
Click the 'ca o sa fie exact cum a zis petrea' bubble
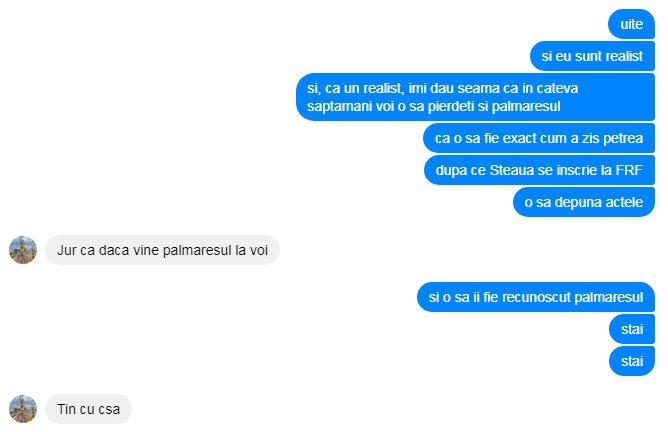click(539, 138)
